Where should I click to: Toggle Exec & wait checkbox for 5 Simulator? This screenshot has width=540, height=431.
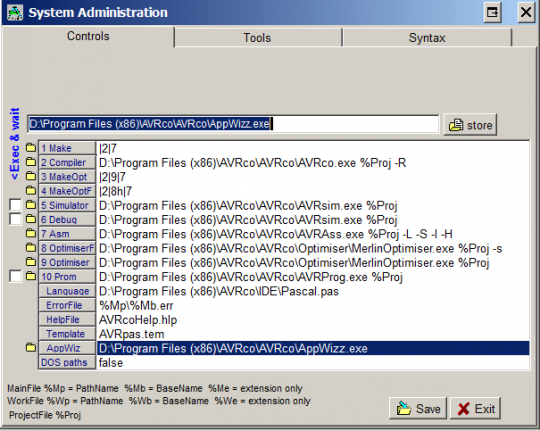(x=15, y=205)
